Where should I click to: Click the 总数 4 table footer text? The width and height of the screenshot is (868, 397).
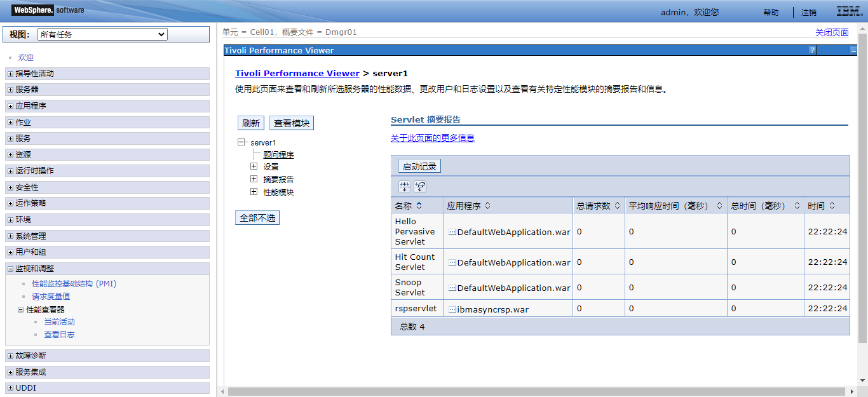click(x=412, y=326)
